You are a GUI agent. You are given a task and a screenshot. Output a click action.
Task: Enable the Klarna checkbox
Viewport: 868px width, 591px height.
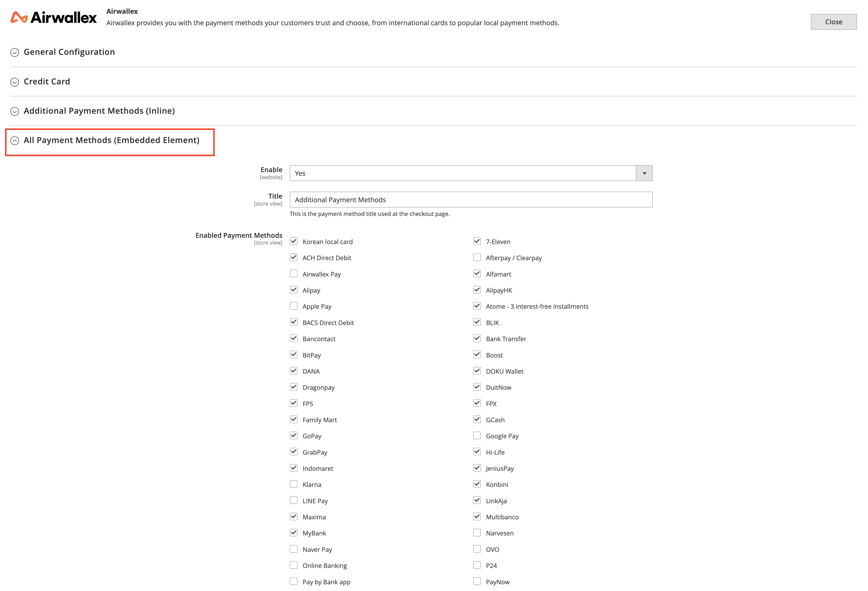294,484
